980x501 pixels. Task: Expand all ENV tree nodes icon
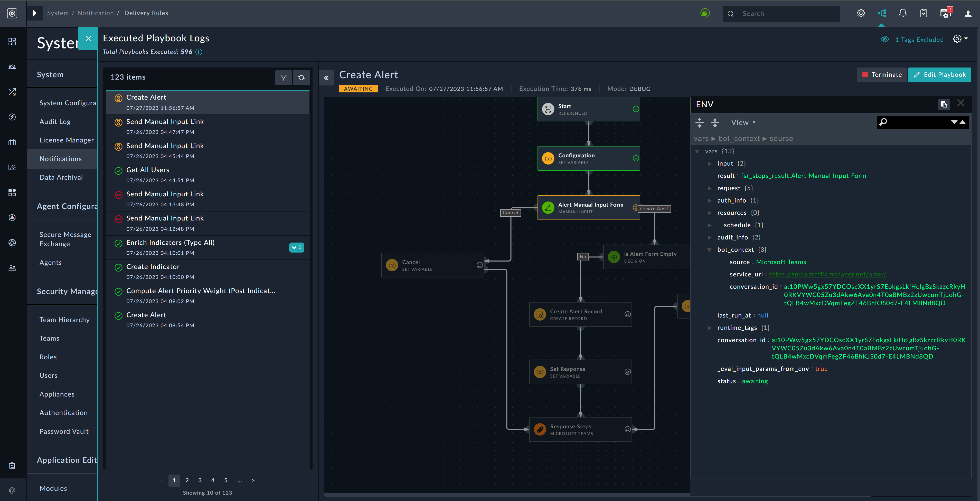point(699,122)
